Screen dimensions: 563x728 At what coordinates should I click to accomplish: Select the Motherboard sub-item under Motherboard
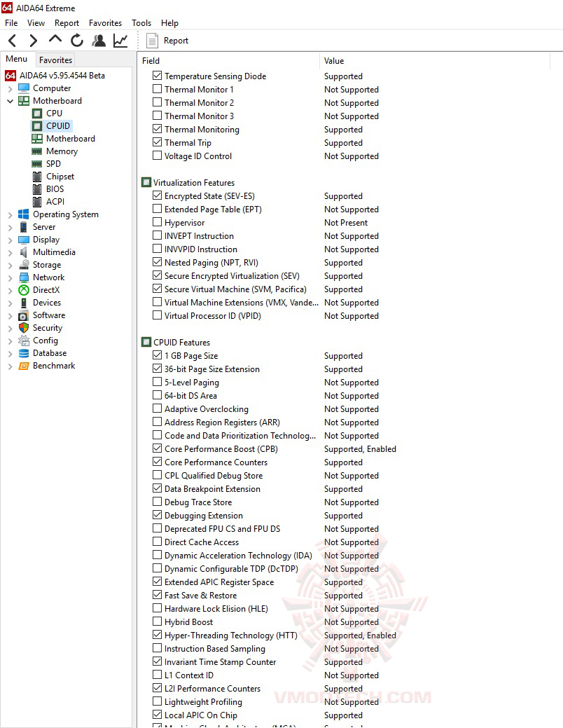pyautogui.click(x=71, y=139)
